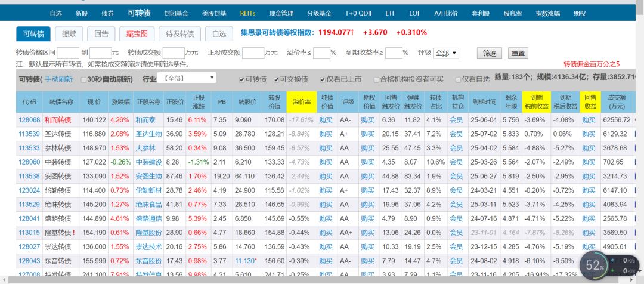Open the 东音股份 stock link
The width and height of the screenshot is (644, 284).
click(148, 261)
